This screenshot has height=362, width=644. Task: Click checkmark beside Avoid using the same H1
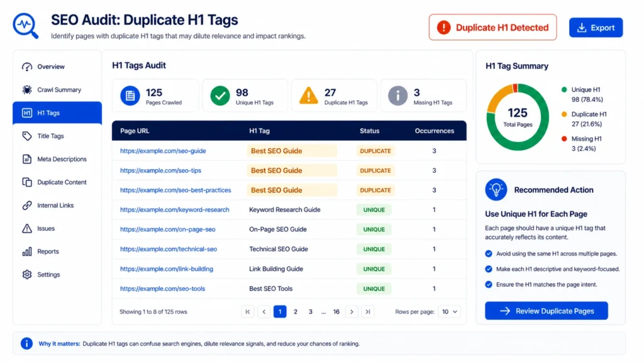(489, 254)
